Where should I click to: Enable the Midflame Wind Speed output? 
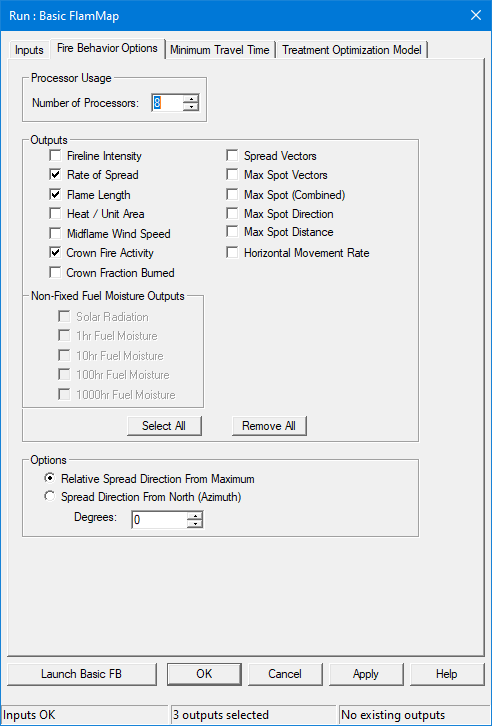[55, 233]
